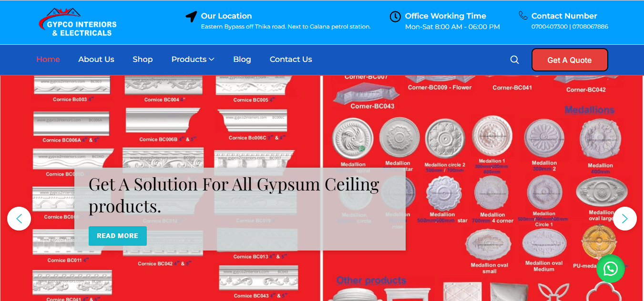
Task: Click the Cornice Bc006C product image
Action: coord(253,121)
